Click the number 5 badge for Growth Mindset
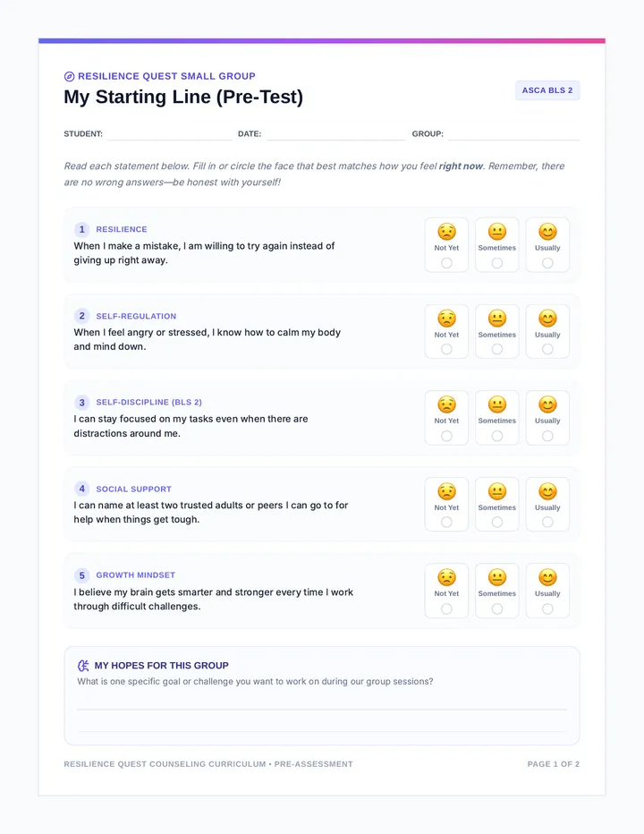The height and width of the screenshot is (834, 644). (x=82, y=575)
